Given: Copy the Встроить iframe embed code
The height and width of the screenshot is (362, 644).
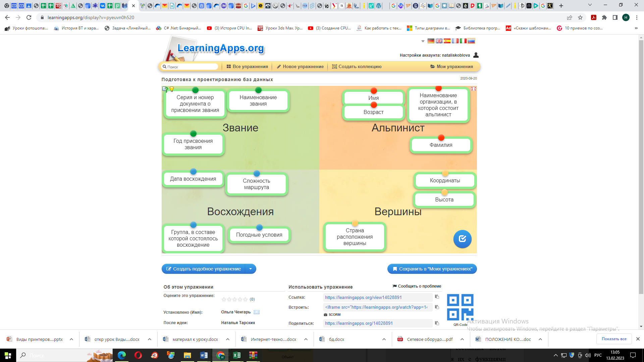Looking at the screenshot, I should [437, 307].
